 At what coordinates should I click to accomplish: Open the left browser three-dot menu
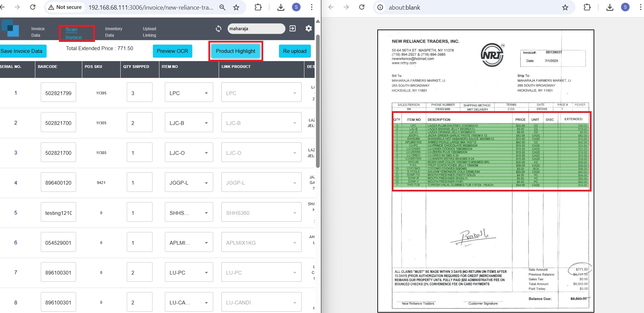[x=312, y=7]
